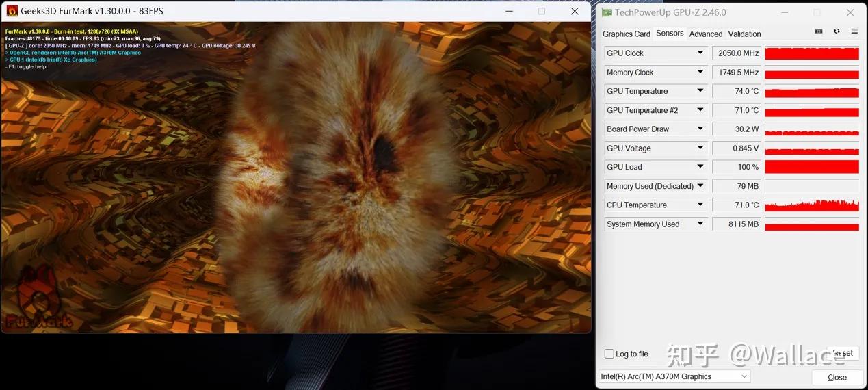Click the GPU Load red graph bar
The height and width of the screenshot is (390, 868).
811,167
